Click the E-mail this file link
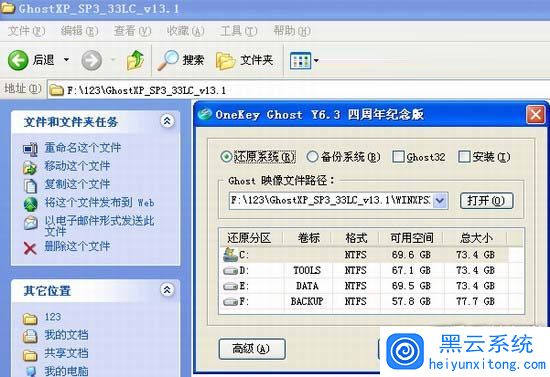The image size is (550, 377). tap(99, 226)
